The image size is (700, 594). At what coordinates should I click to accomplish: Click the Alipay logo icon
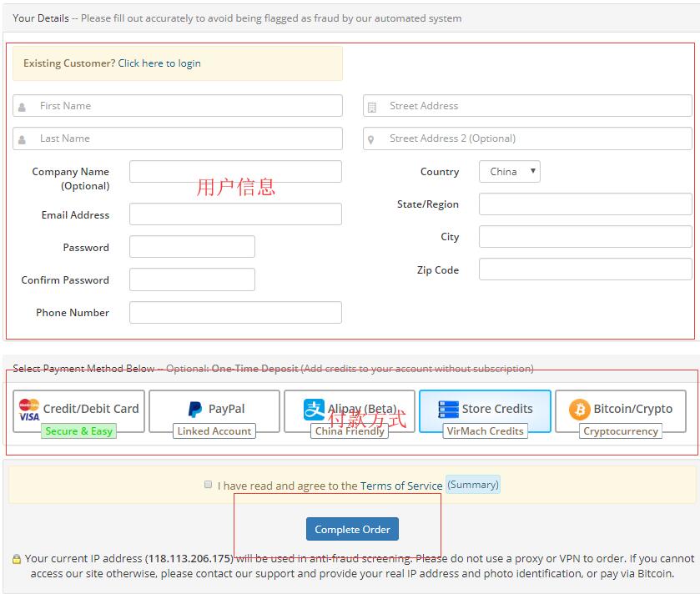[x=314, y=410]
